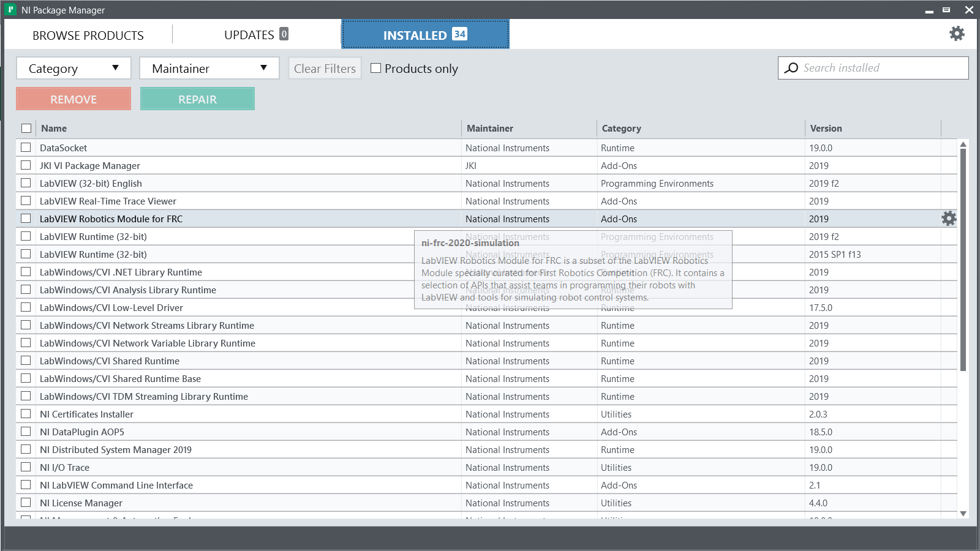Check LabVIEW Runtime (32-bit) 2015 SP1 f13 checkbox
Image resolution: width=980 pixels, height=551 pixels.
click(x=26, y=254)
